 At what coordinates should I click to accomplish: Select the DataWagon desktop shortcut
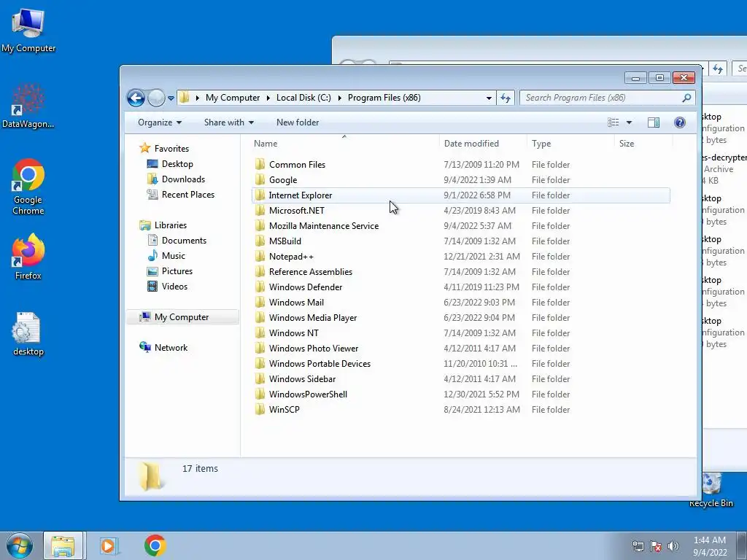[28, 106]
